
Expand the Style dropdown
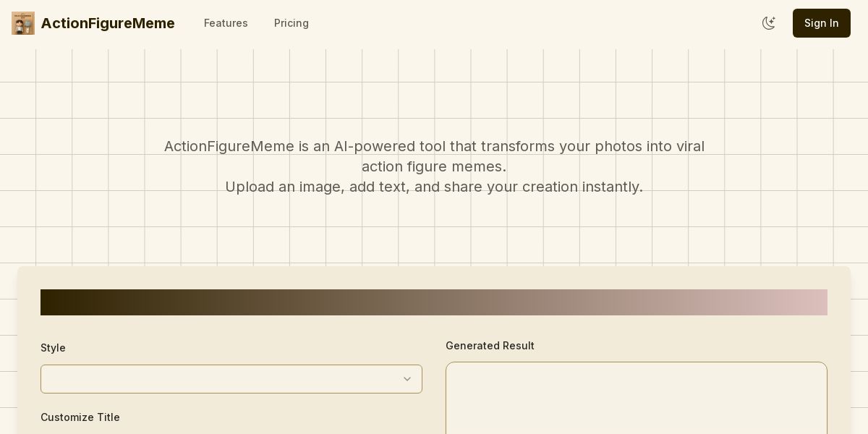pyautogui.click(x=231, y=379)
